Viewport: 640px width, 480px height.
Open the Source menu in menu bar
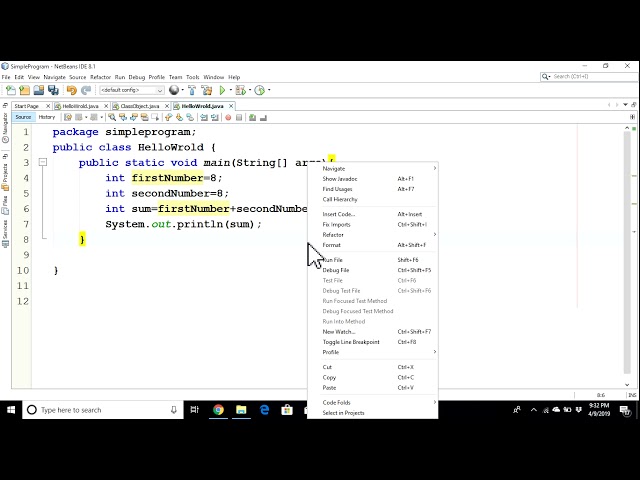pyautogui.click(x=78, y=77)
